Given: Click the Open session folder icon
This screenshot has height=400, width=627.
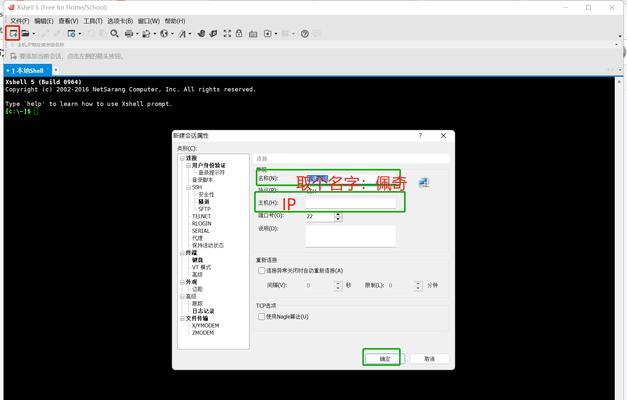Looking at the screenshot, I should (x=25, y=34).
